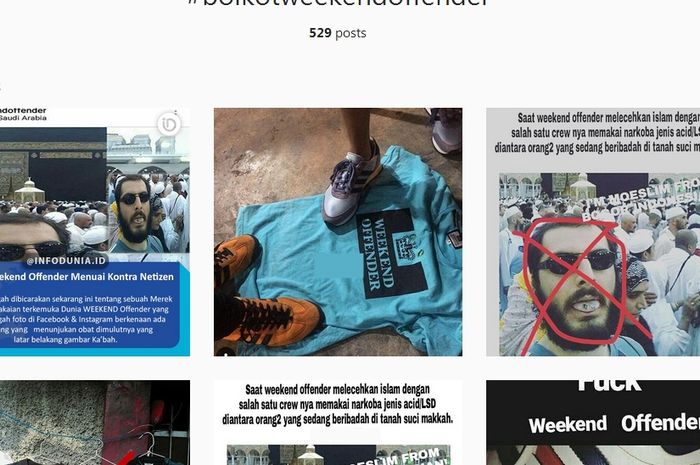This screenshot has width=700, height=465.
Task: Open the top-right post with red-circled man
Action: coord(593,232)
